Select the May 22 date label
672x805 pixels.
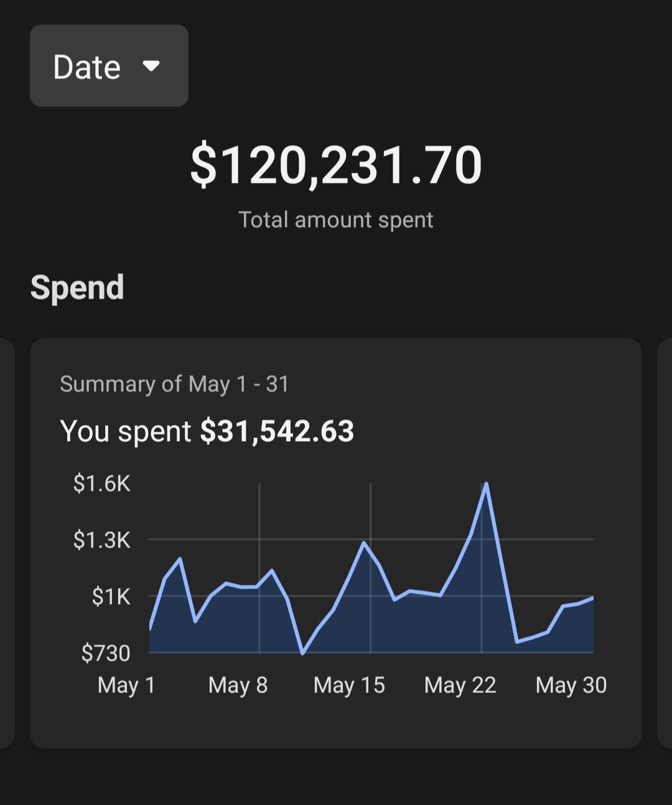[x=460, y=685]
